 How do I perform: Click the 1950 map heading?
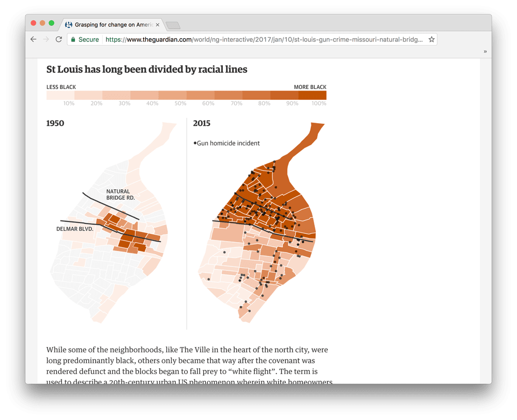55,124
